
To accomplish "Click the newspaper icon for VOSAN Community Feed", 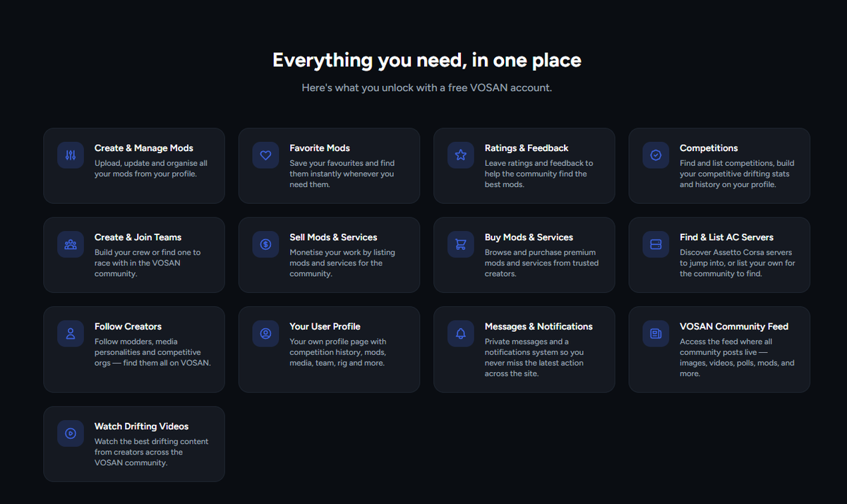I will click(656, 334).
